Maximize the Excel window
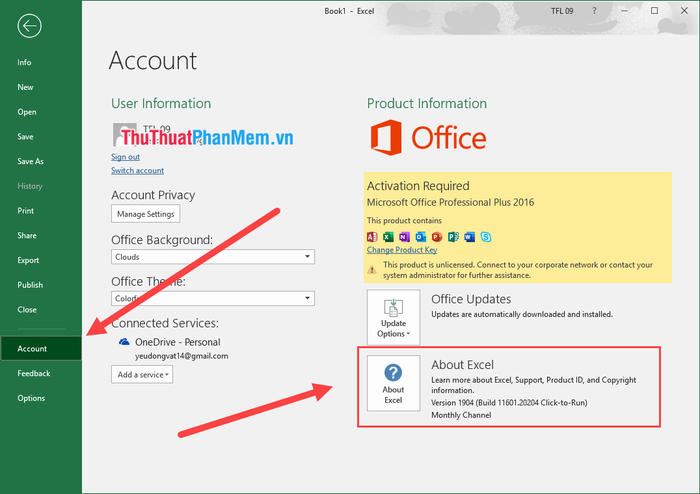 coord(654,11)
